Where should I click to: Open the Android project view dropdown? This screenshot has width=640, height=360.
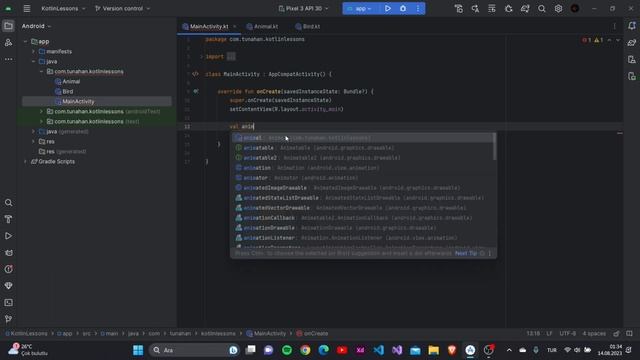[x=36, y=26]
